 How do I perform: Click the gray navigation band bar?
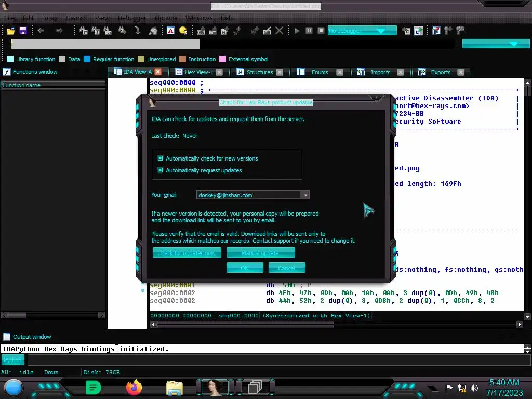coord(105,44)
